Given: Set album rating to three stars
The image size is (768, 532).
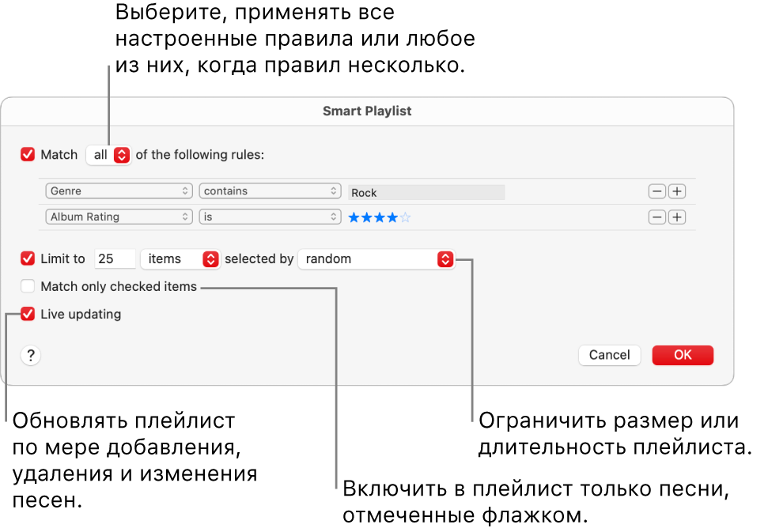Looking at the screenshot, I should [x=380, y=217].
